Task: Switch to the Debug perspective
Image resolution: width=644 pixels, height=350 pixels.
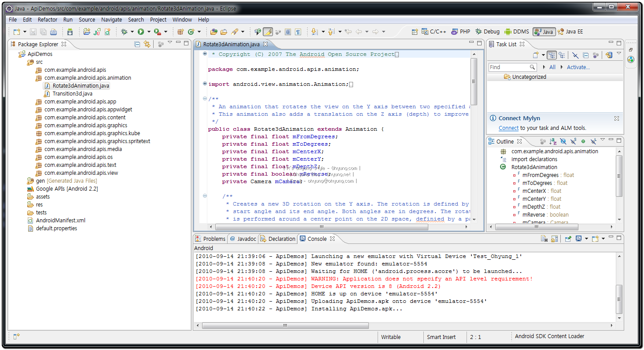Action: (x=487, y=32)
